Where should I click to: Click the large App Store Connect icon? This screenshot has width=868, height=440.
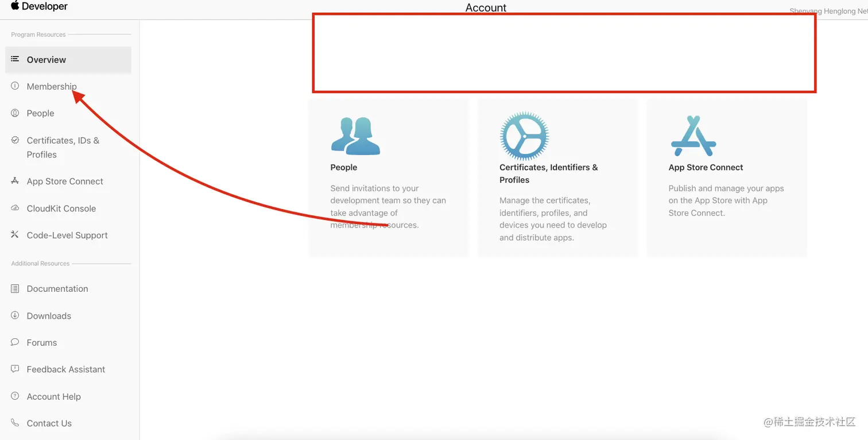693,136
